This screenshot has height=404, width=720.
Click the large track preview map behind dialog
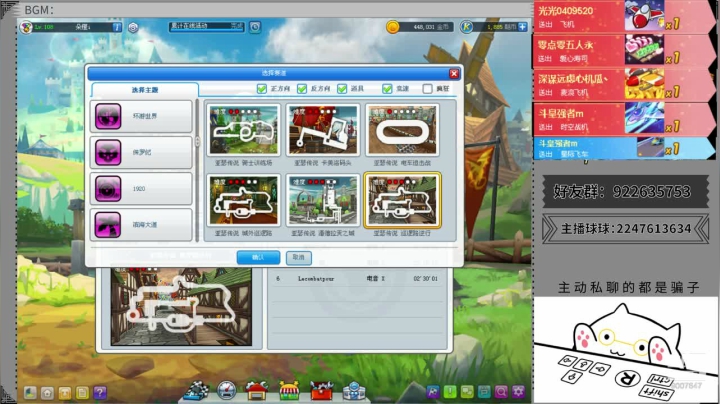(x=181, y=307)
